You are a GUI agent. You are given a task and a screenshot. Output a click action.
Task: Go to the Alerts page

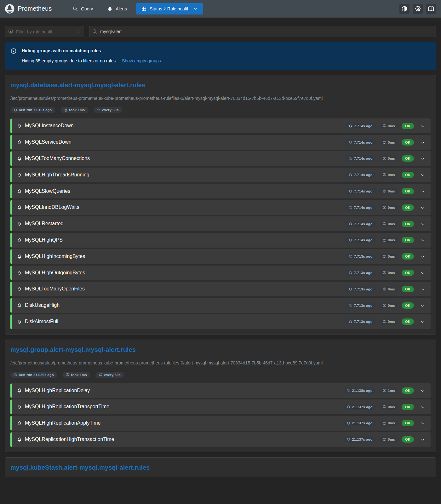117,9
